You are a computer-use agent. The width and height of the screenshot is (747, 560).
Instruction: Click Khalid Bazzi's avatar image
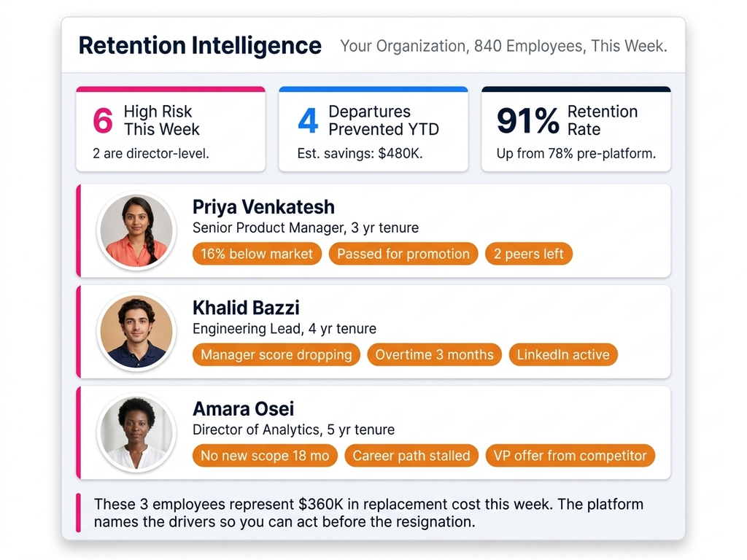[x=136, y=330]
